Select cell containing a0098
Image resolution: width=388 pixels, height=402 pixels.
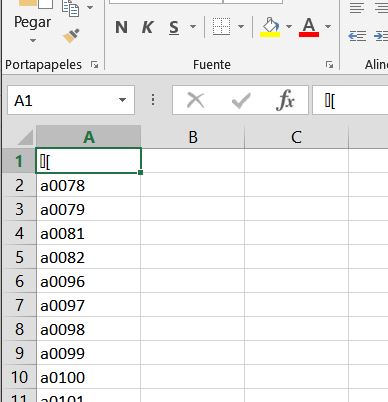point(88,329)
